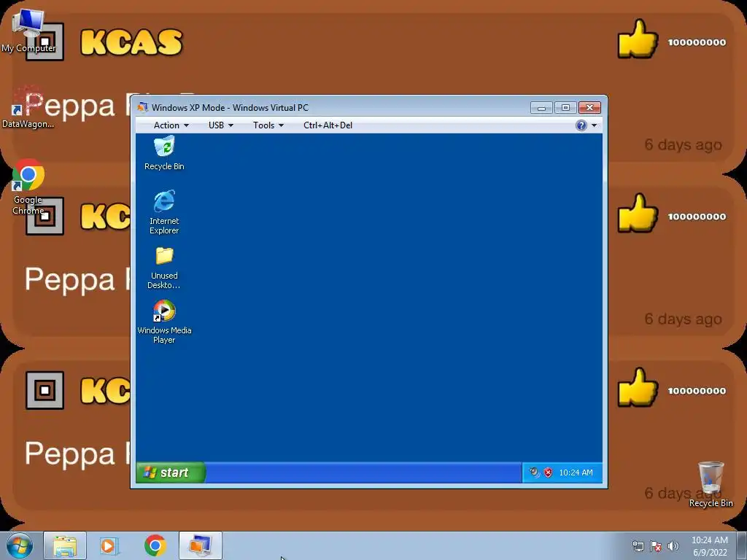Close the Windows XP Mode window
This screenshot has width=747, height=560.
pyautogui.click(x=589, y=108)
